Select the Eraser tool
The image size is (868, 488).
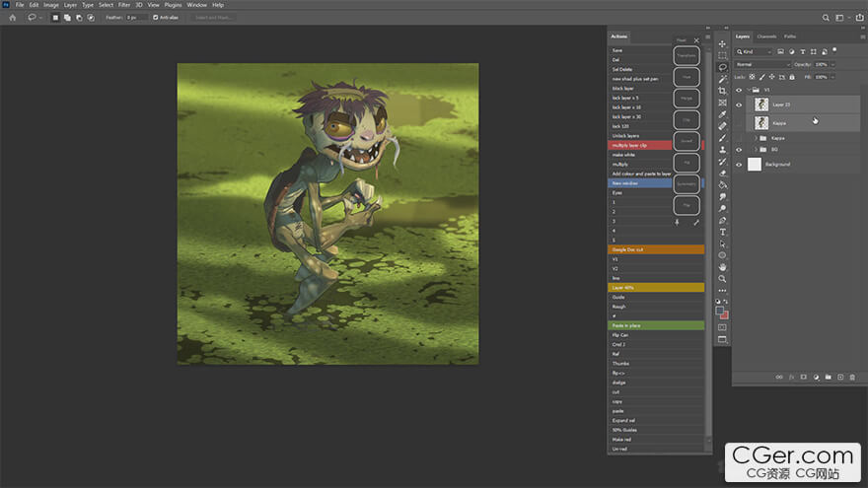click(x=722, y=174)
